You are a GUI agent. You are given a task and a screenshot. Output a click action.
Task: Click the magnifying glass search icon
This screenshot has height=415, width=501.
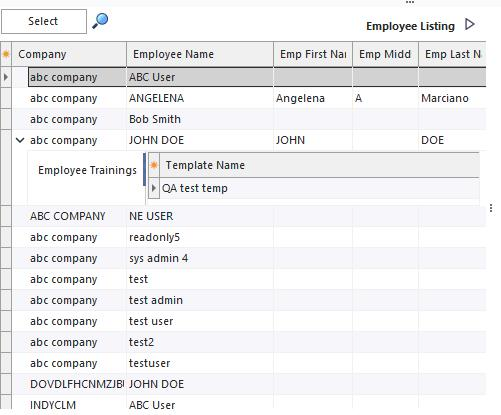100,21
